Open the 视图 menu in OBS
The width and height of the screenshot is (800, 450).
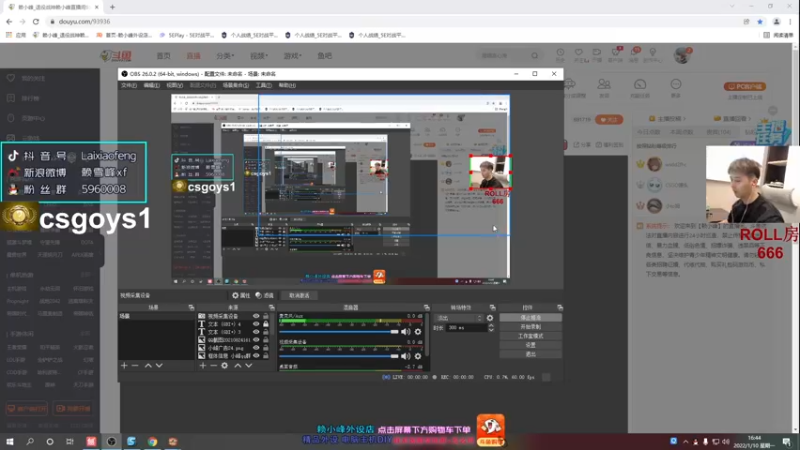click(x=174, y=85)
